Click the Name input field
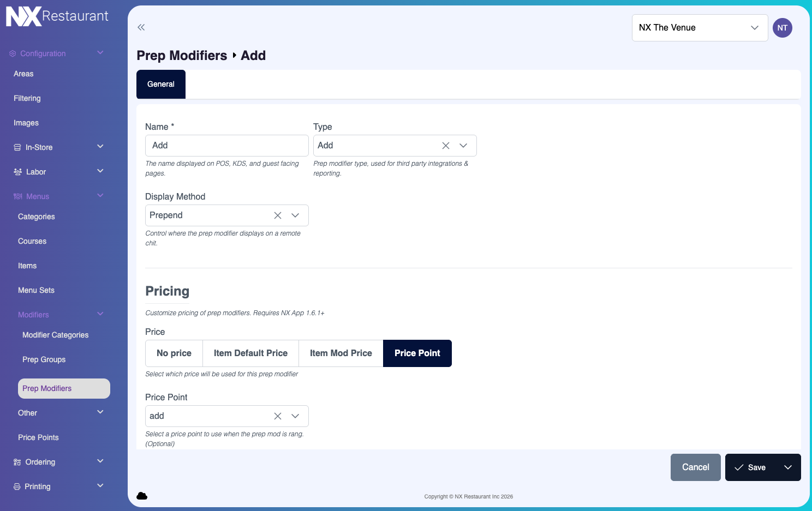Screen dimensions: 812x511 [226, 146]
